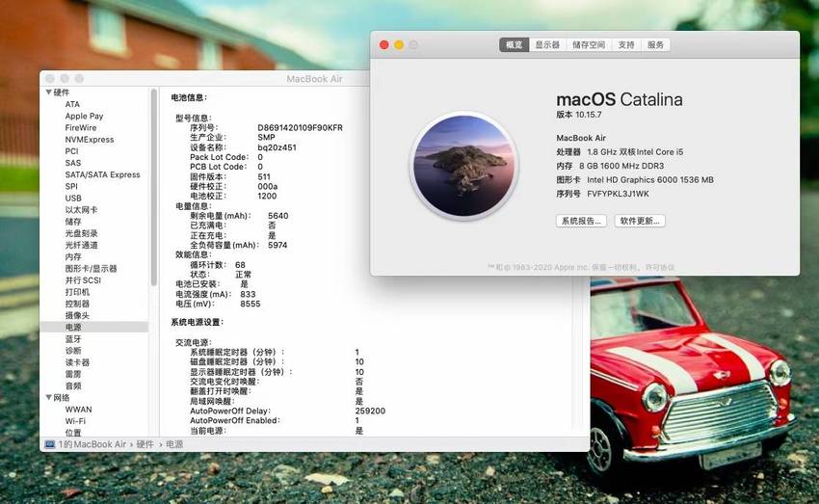Switch to the 显示器 tab

click(x=547, y=45)
